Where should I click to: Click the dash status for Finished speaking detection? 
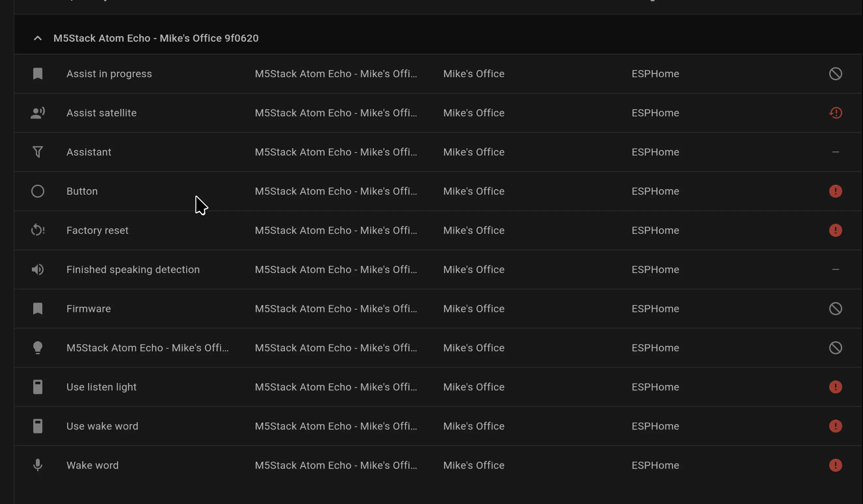pyautogui.click(x=835, y=269)
